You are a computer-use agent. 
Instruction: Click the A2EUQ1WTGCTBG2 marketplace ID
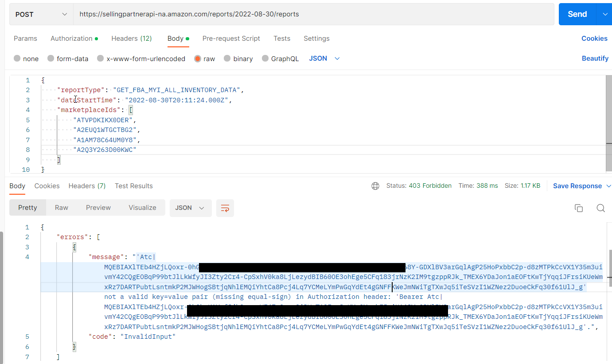pos(105,130)
